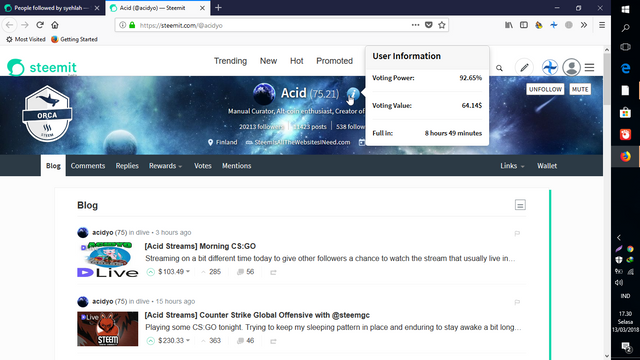
Task: Open the Steemit hamburger menu
Action: (589, 67)
